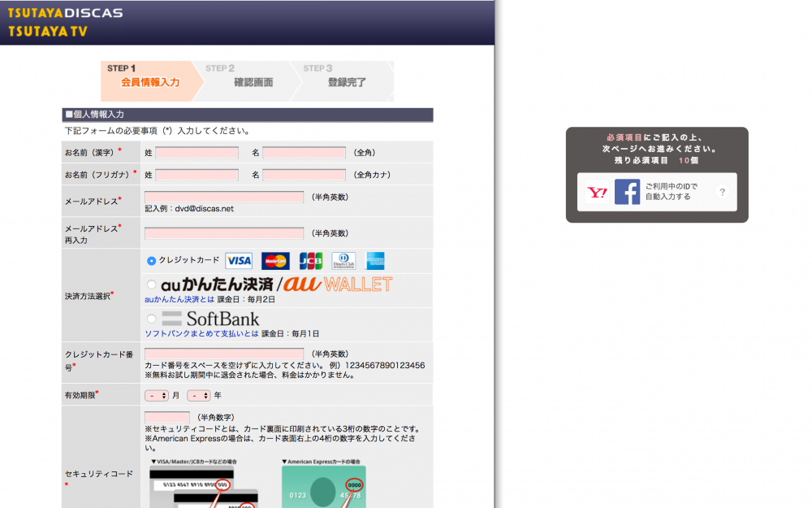
Task: Click the 有効期限 label
Action: 81,395
